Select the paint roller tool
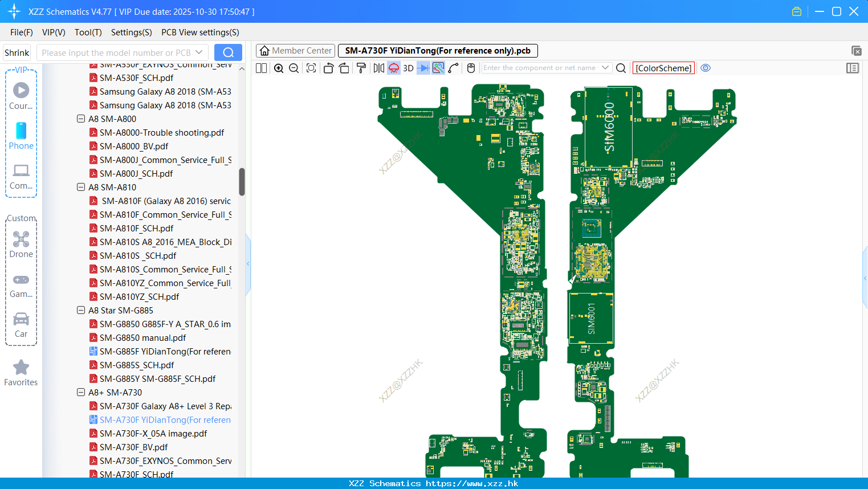 pos(361,68)
